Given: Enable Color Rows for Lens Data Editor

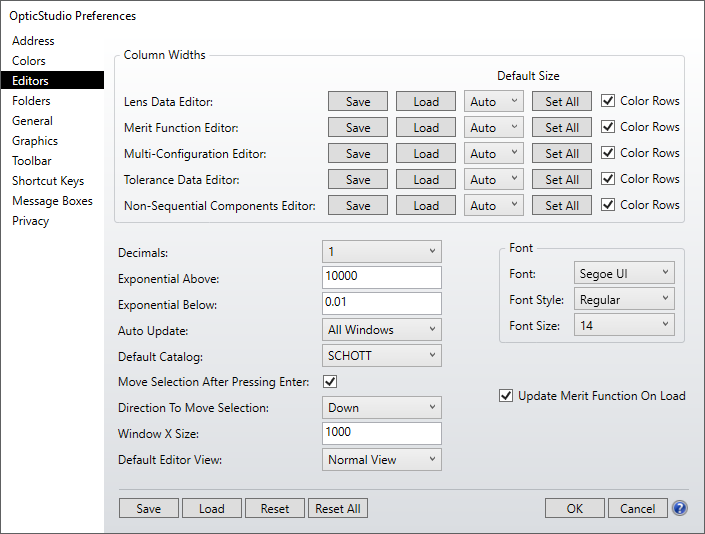Looking at the screenshot, I should 608,101.
